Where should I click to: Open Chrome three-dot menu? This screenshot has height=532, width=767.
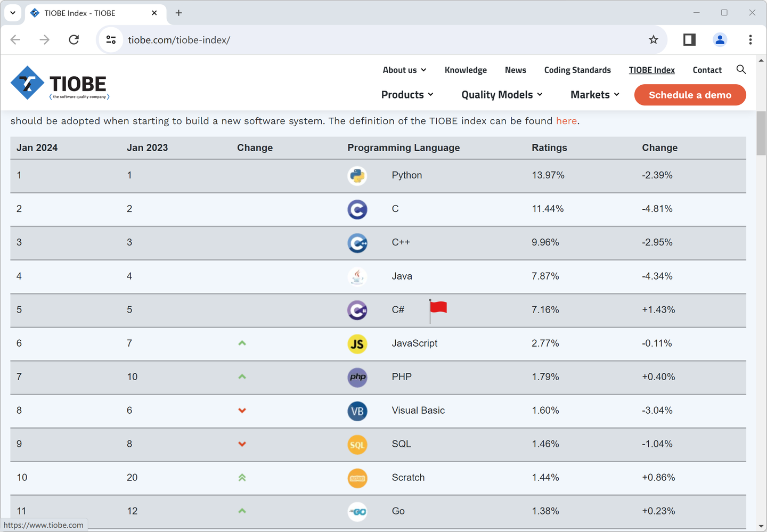tap(750, 40)
